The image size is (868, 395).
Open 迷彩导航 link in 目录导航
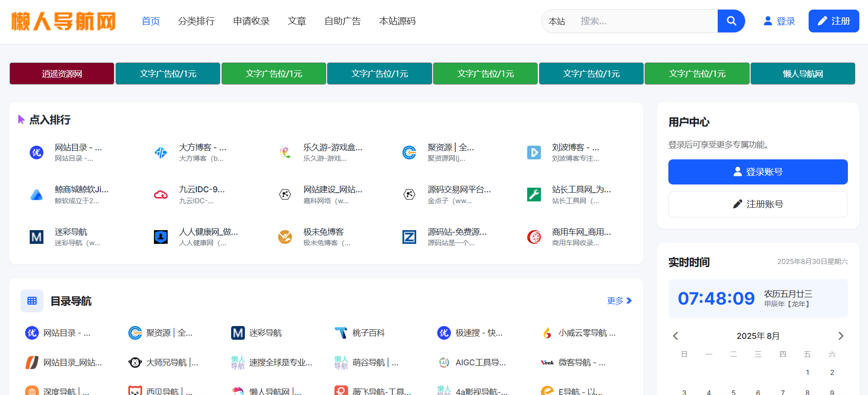coord(265,333)
